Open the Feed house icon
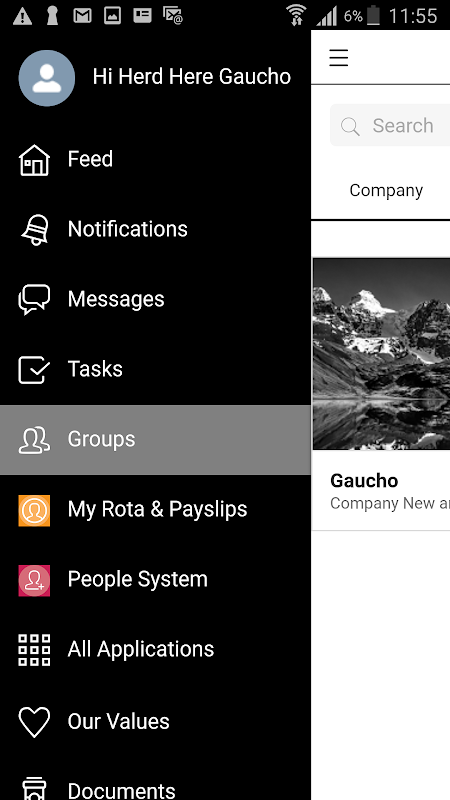450x800 pixels. click(34, 160)
